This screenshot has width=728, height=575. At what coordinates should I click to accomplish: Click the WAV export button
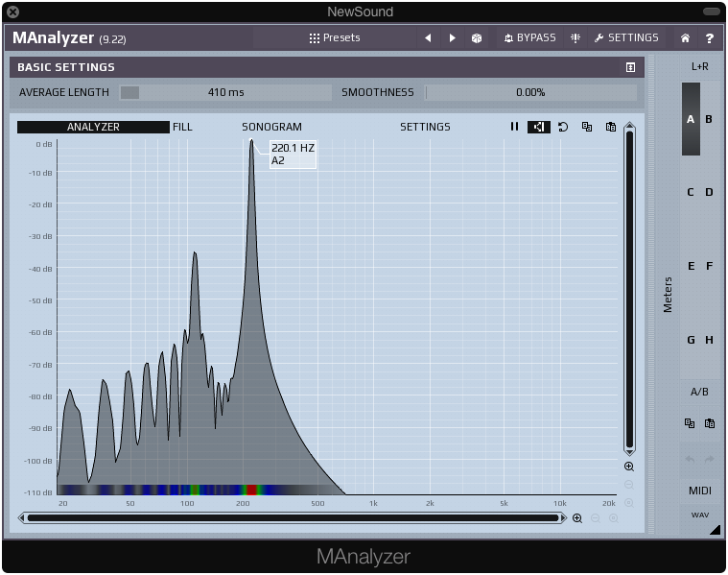tap(700, 515)
